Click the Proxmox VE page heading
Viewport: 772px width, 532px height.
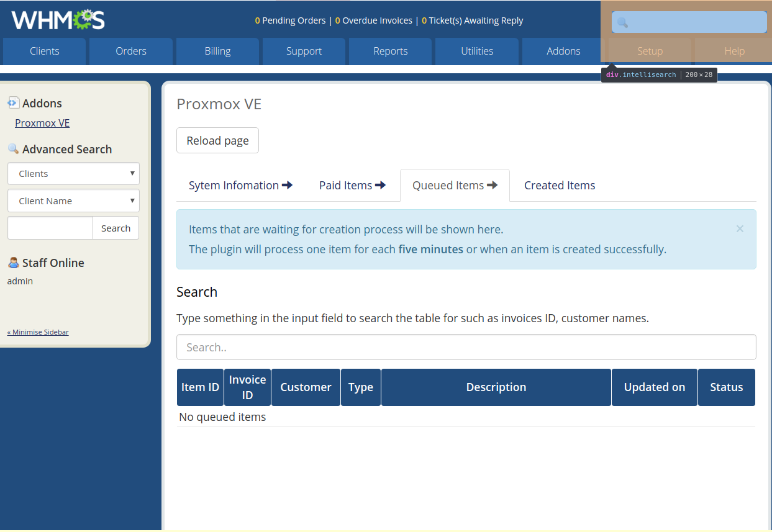coord(219,104)
